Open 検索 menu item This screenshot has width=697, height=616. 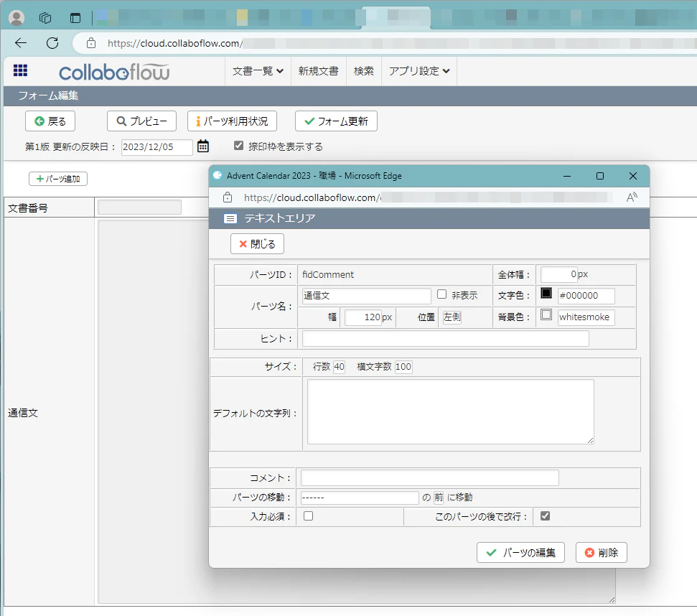pos(364,71)
